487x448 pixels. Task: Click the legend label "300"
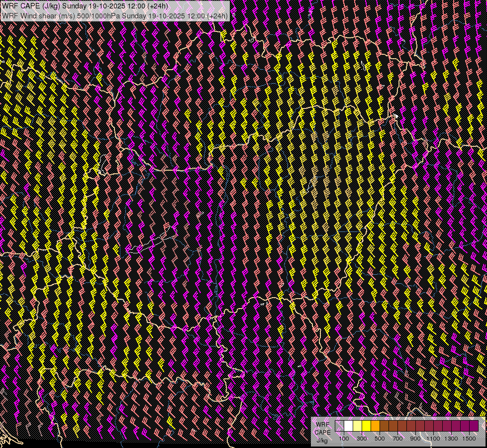[x=362, y=439]
